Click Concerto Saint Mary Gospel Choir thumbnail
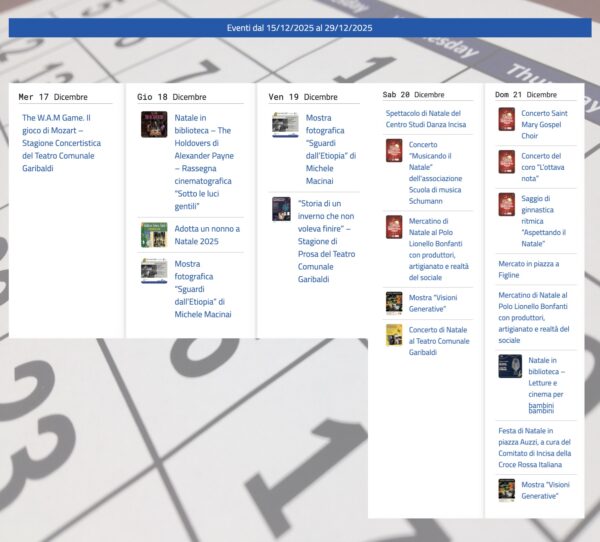This screenshot has height=542, width=600. (x=507, y=119)
